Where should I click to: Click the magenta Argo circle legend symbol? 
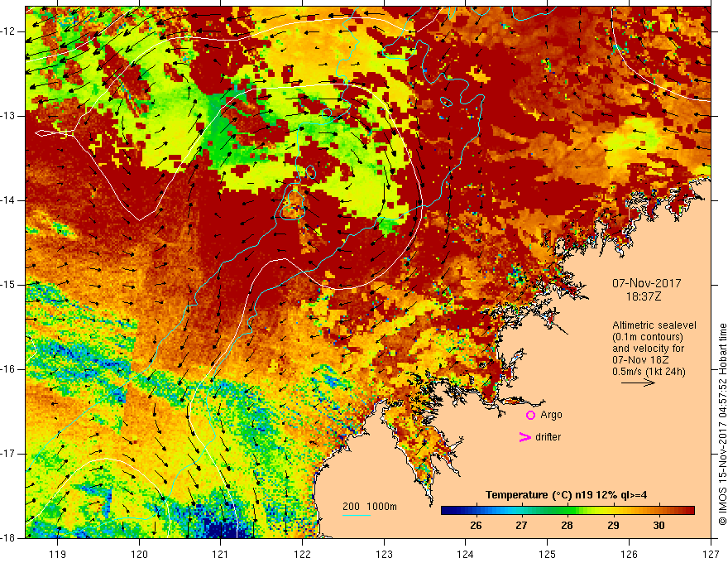coord(530,416)
